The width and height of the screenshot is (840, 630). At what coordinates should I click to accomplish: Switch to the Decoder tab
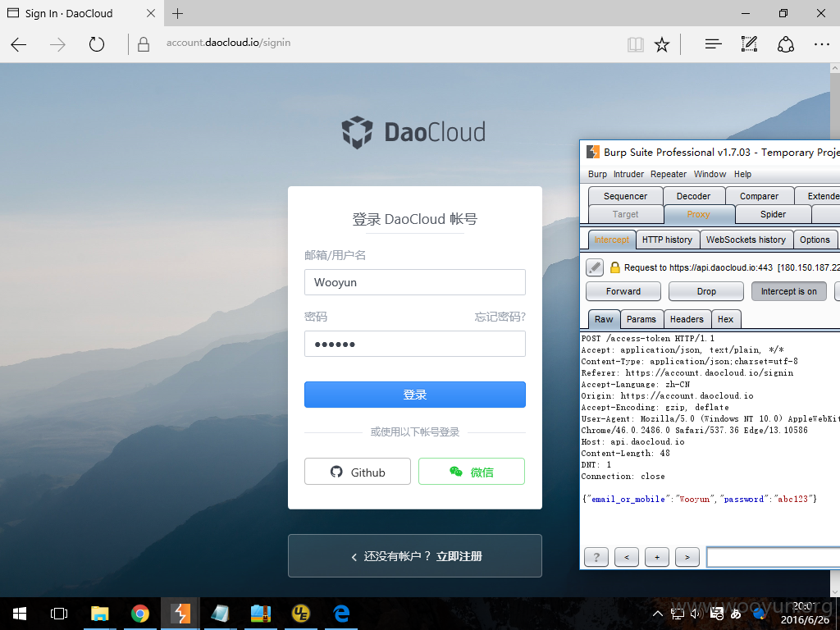(694, 196)
